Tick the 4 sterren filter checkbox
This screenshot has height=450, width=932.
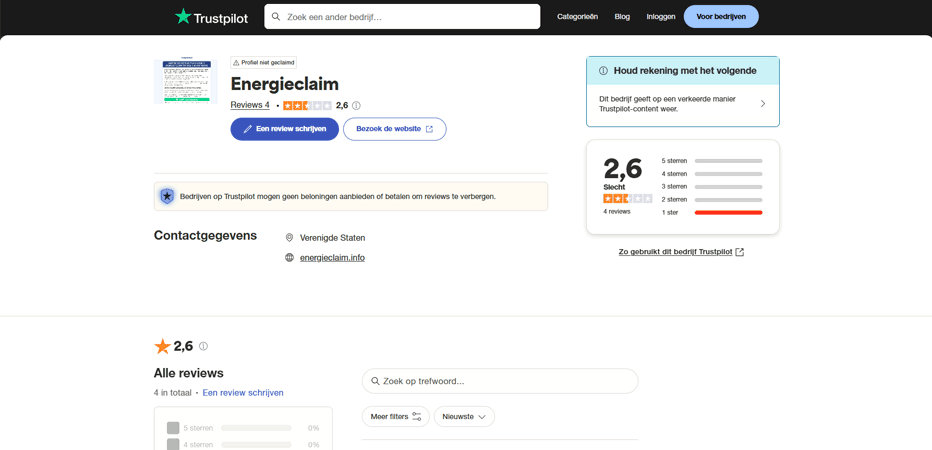coord(173,444)
